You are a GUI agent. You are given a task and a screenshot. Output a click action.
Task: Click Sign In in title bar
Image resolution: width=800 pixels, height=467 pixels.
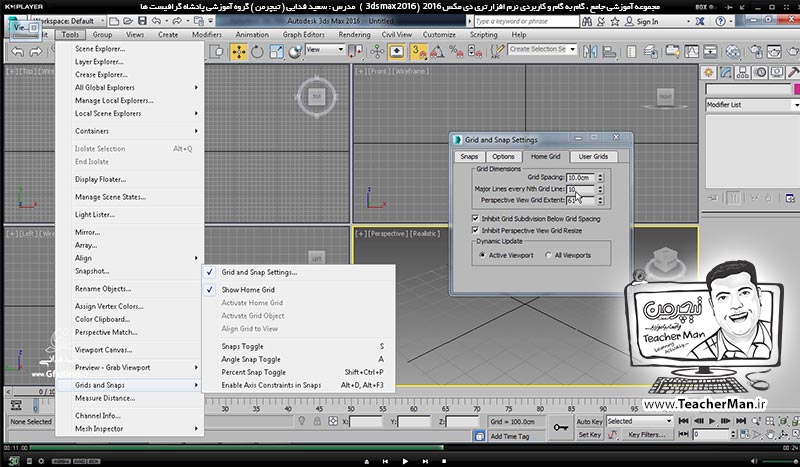(x=642, y=21)
